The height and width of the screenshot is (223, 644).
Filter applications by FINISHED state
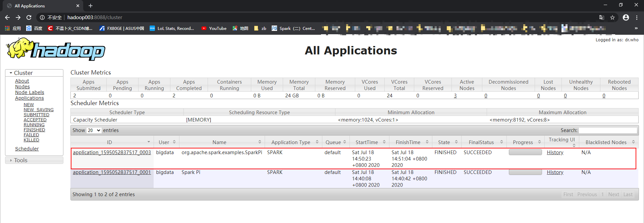[34, 130]
